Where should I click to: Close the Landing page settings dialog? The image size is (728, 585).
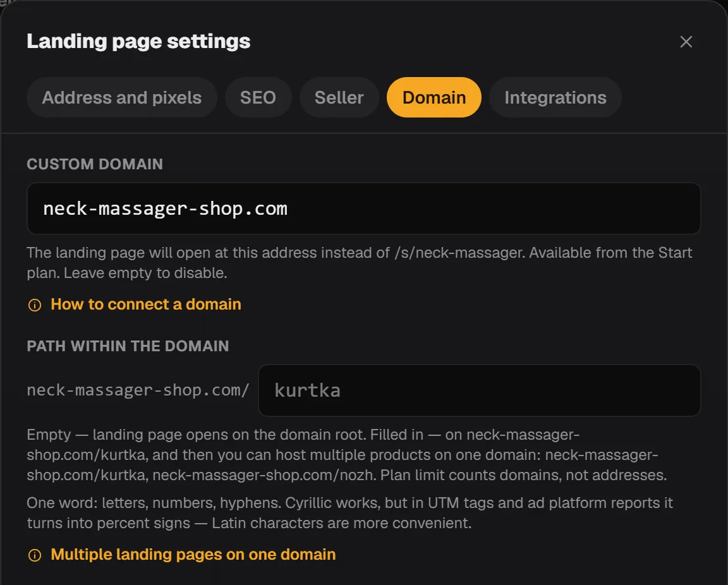(686, 42)
